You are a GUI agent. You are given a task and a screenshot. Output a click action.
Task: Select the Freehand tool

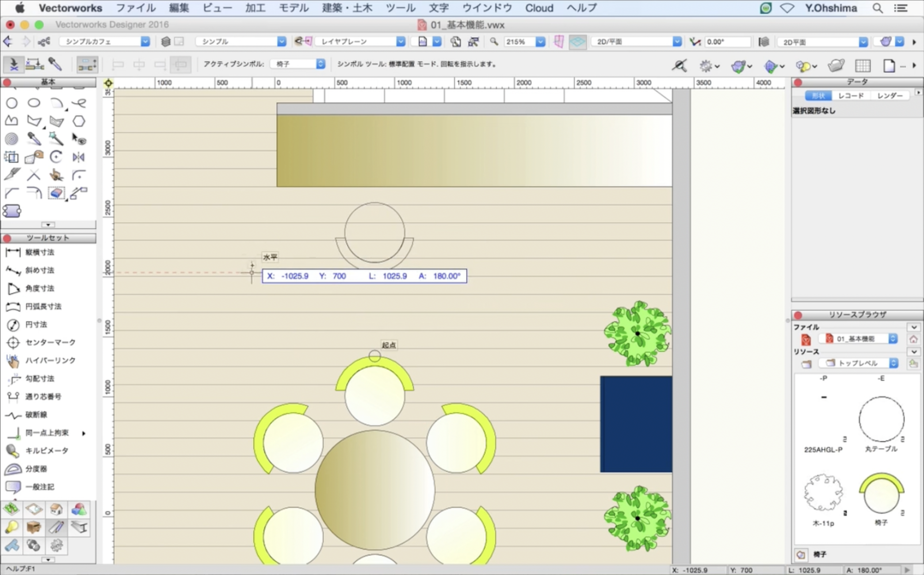point(79,103)
